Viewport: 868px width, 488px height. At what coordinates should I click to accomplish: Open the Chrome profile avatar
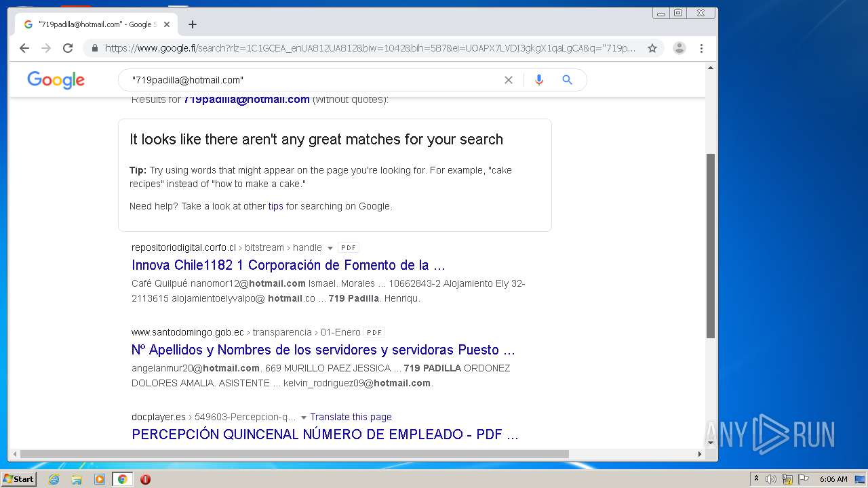click(x=679, y=48)
